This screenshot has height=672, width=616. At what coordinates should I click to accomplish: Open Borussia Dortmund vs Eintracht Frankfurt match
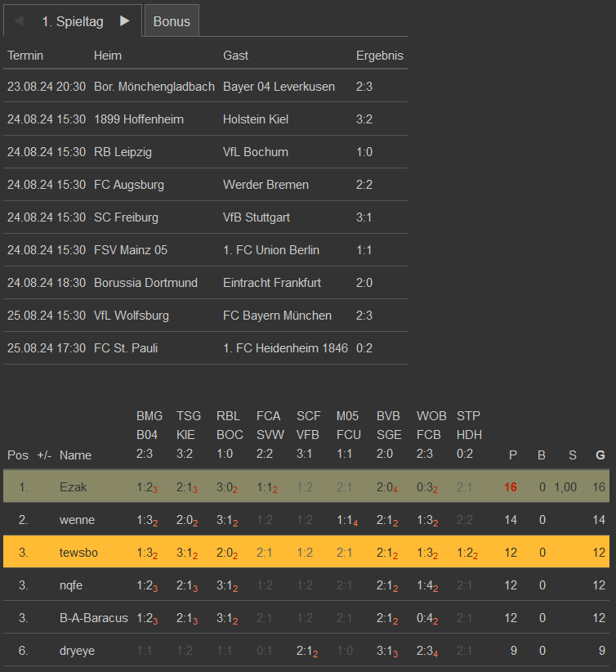pos(206,283)
